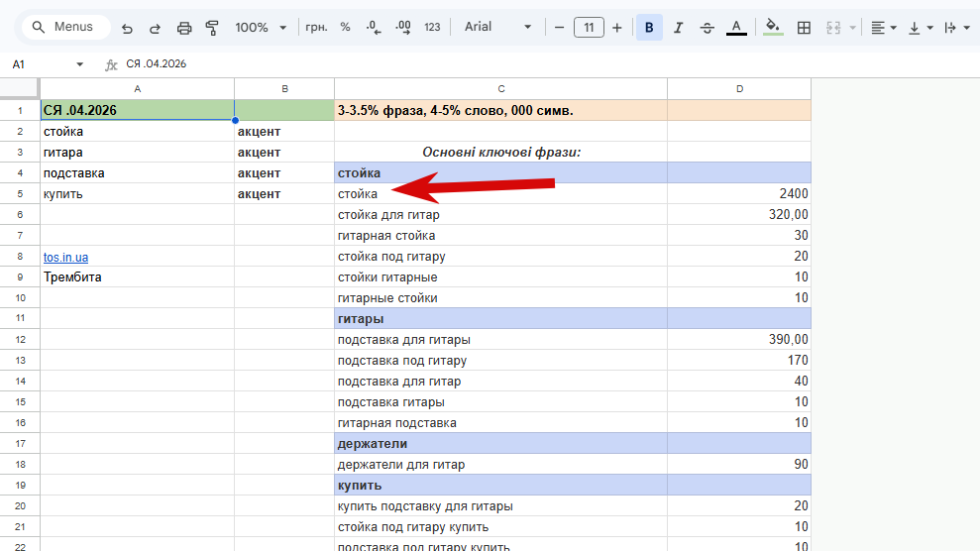
Task: Click the Redo arrow icon
Action: pos(155,28)
